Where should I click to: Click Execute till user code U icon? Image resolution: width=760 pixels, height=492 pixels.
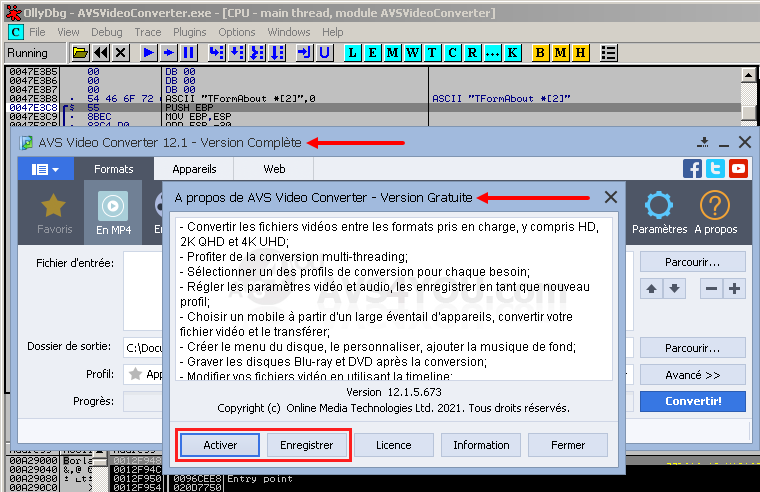(x=325, y=52)
